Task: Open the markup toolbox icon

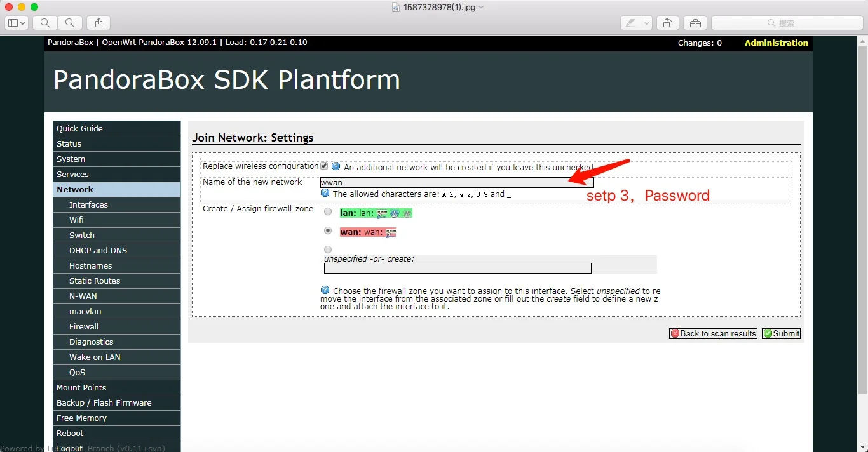Action: coord(695,23)
